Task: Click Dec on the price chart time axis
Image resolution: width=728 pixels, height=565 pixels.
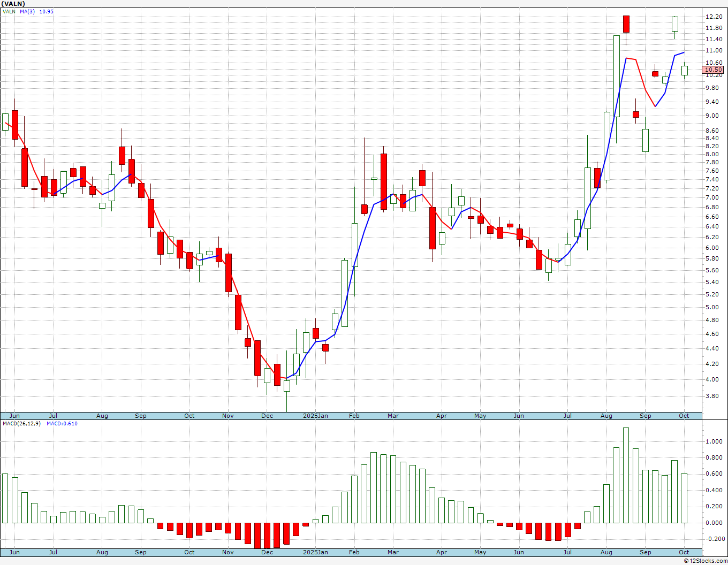Action: click(x=267, y=416)
